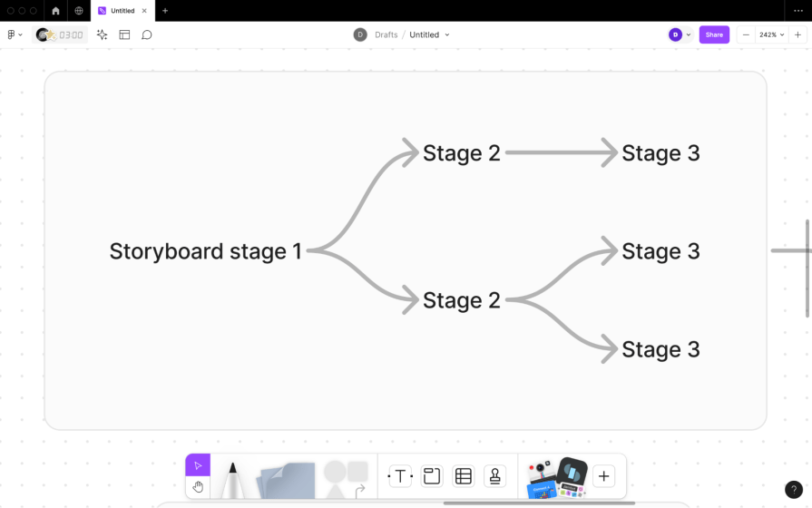Close the Untitled tab
This screenshot has width=812, height=508.
pos(144,10)
